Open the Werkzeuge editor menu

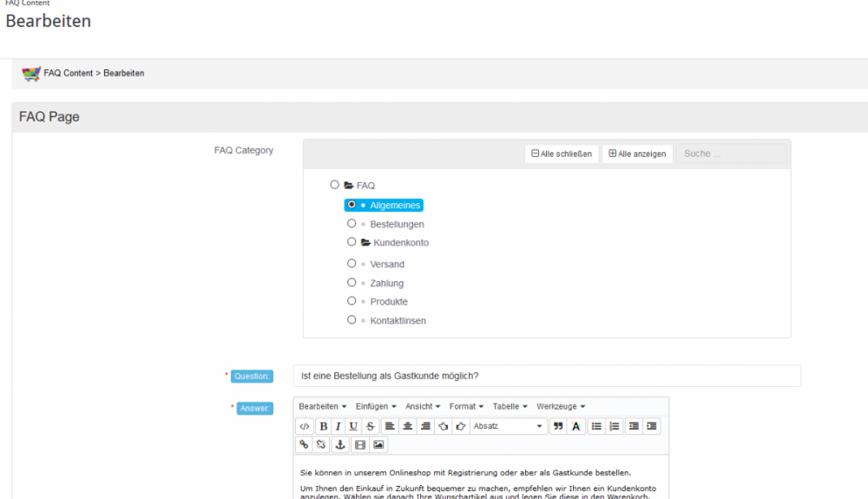pos(561,406)
